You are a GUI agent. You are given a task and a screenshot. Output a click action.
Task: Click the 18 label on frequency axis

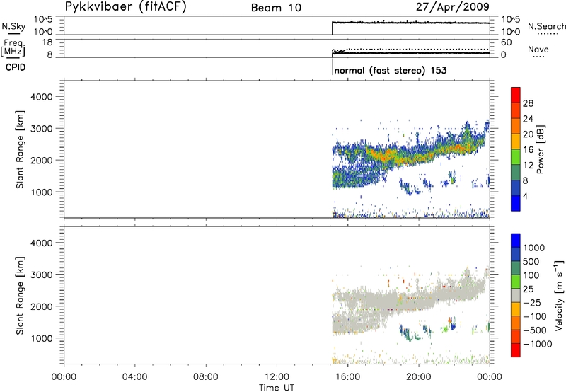click(x=47, y=42)
